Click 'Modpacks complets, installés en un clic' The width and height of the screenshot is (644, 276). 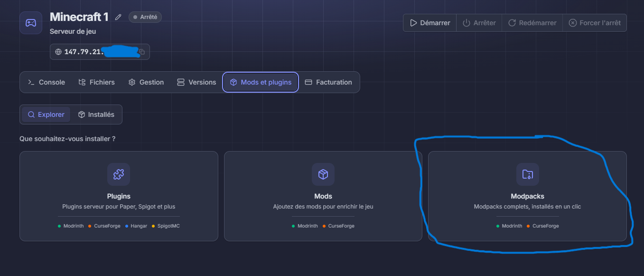(528, 207)
